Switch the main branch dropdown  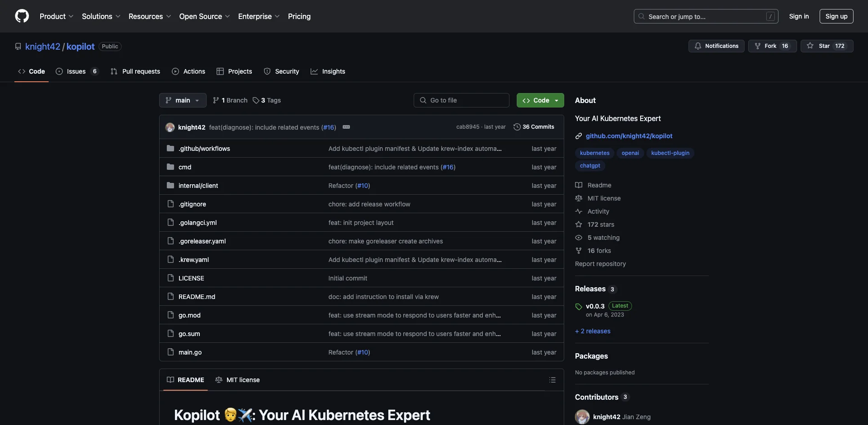point(183,100)
